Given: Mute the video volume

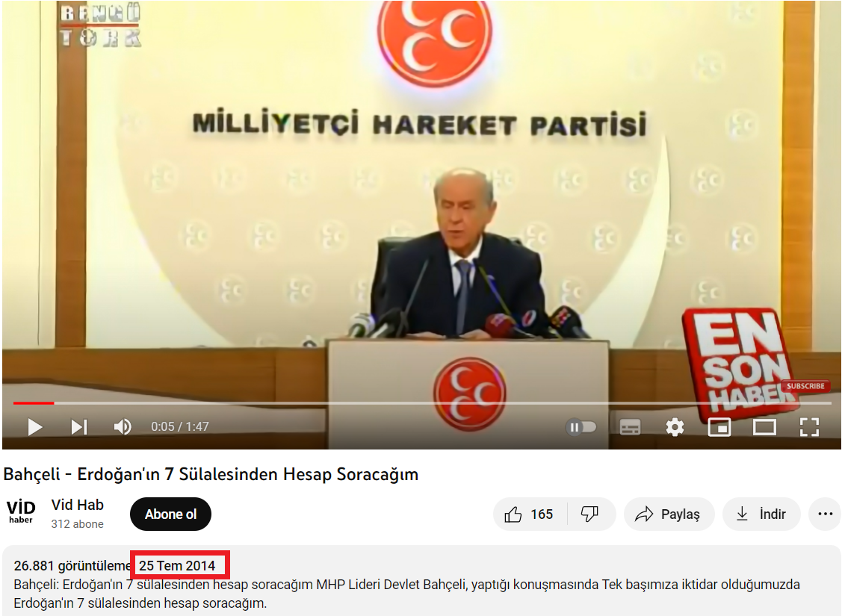Looking at the screenshot, I should click(122, 427).
